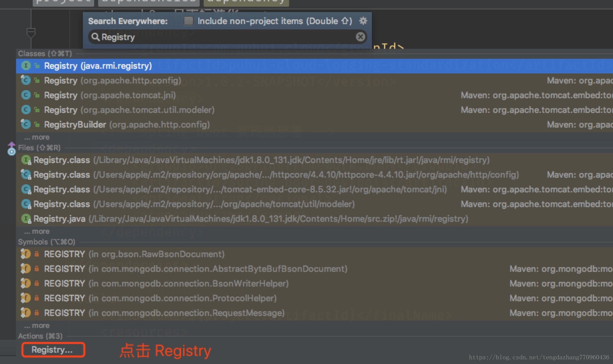Open the Registry... action
The image size is (613, 364).
(x=53, y=350)
